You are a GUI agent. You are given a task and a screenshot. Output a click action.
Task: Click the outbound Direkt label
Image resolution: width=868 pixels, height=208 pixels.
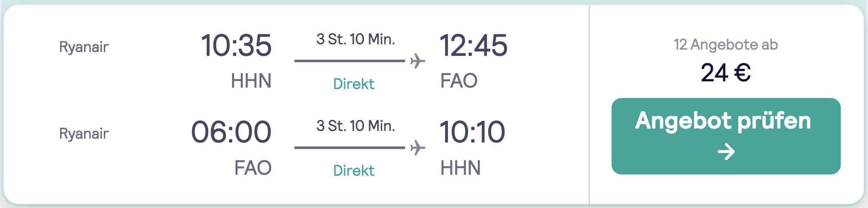354,84
